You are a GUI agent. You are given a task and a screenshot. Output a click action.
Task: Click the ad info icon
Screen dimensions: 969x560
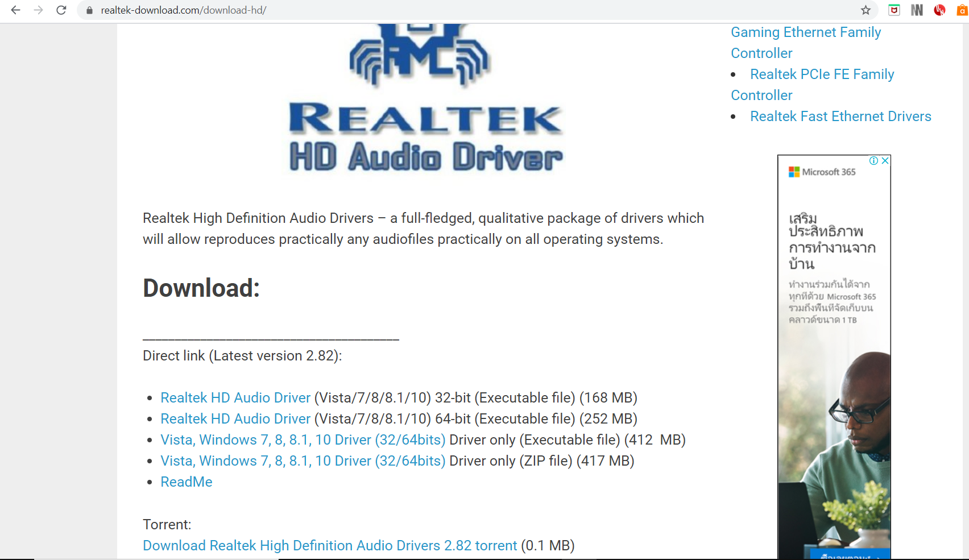tap(873, 161)
